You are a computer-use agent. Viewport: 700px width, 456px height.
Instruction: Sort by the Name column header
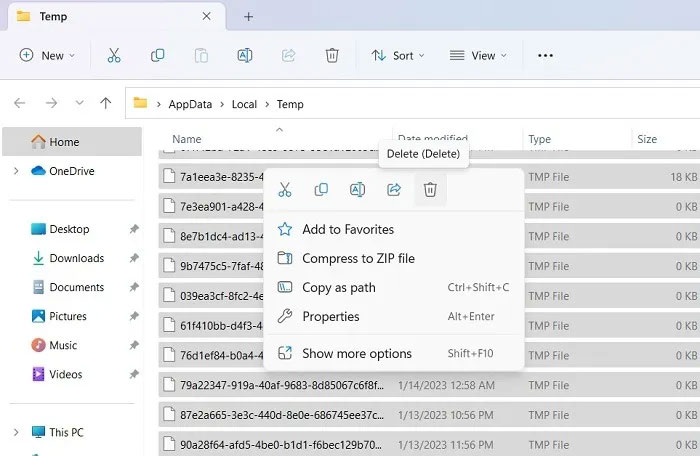pyautogui.click(x=187, y=140)
